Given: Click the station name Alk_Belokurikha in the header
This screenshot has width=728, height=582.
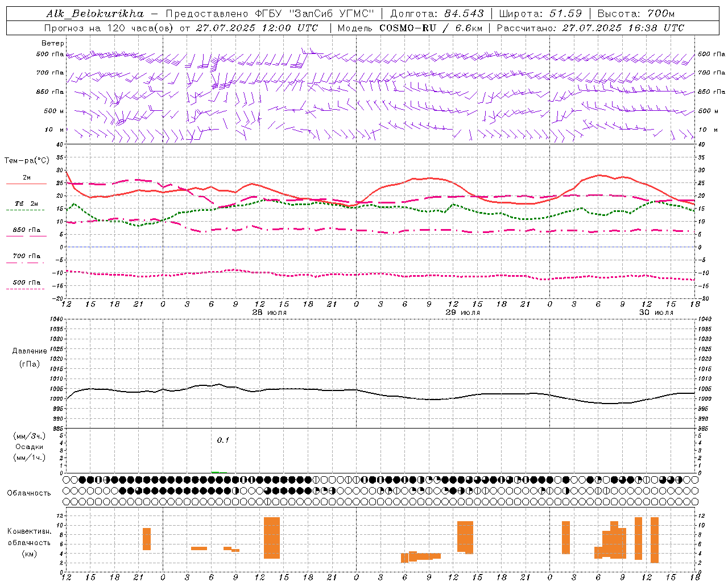Looking at the screenshot, I should coord(95,14).
